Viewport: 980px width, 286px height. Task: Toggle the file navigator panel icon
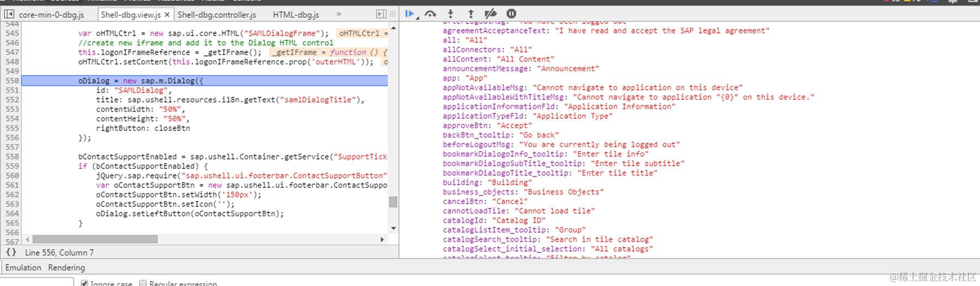[x=9, y=14]
